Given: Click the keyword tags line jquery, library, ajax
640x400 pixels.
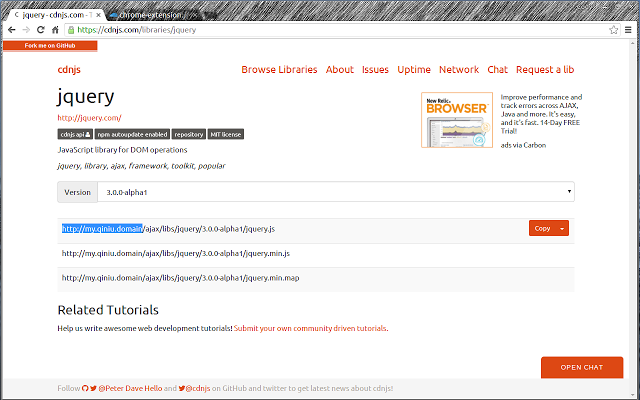Looking at the screenshot, I should [x=141, y=166].
